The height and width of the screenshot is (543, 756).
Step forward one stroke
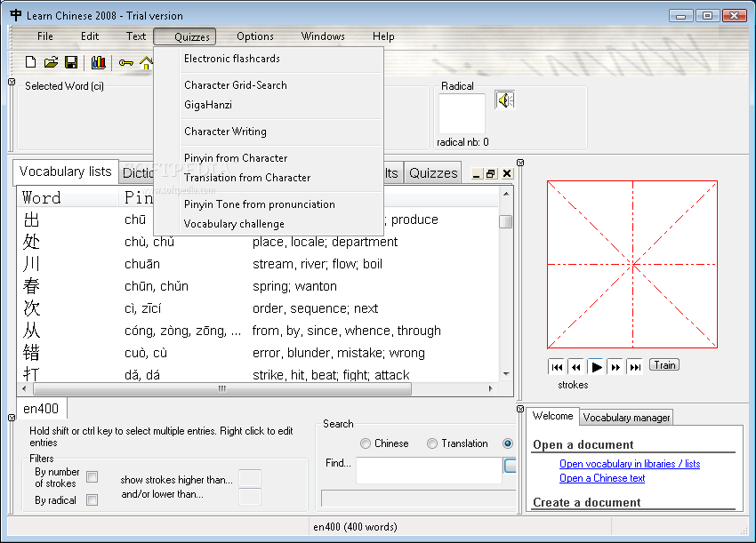click(615, 367)
